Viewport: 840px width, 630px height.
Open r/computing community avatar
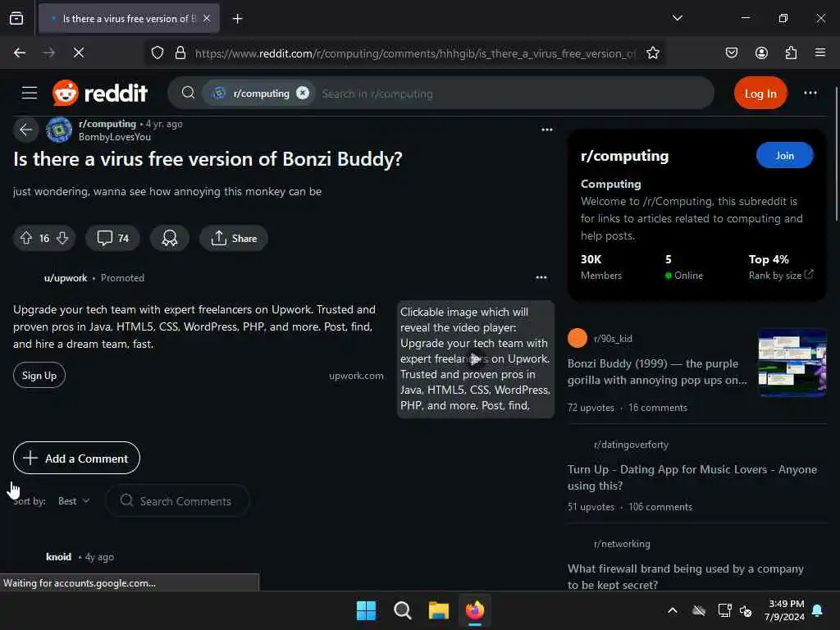coord(59,130)
